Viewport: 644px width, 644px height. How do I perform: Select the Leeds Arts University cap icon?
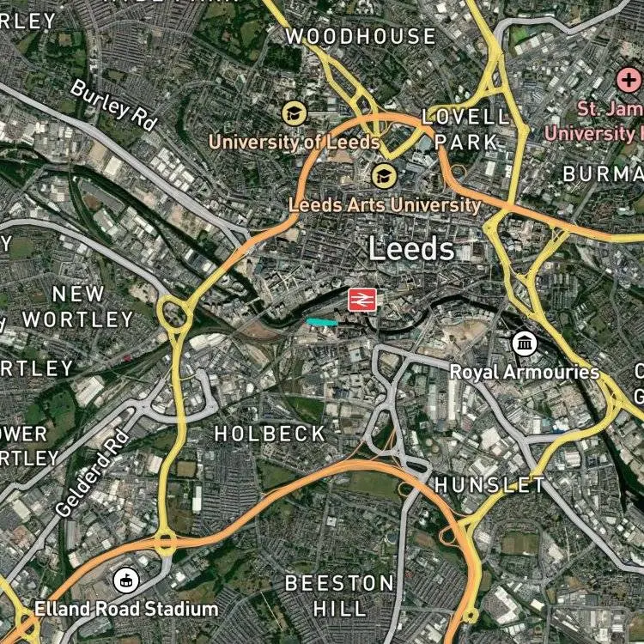click(384, 176)
